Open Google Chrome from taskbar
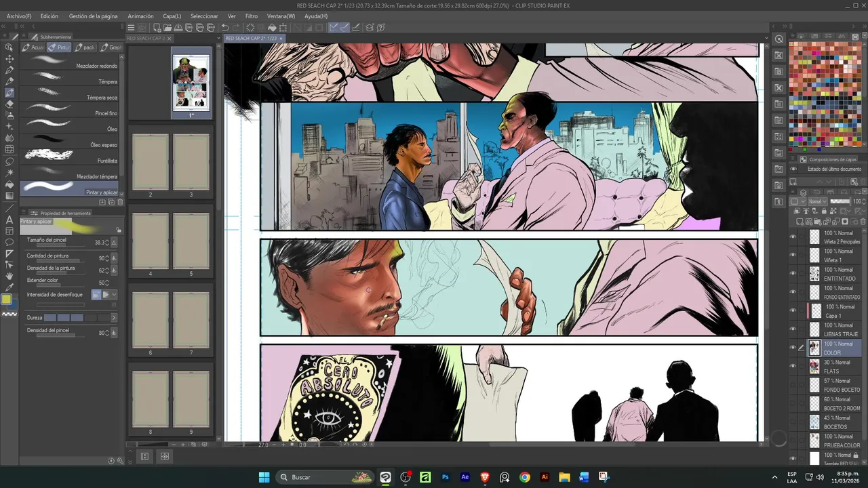868x488 pixels. tap(524, 477)
